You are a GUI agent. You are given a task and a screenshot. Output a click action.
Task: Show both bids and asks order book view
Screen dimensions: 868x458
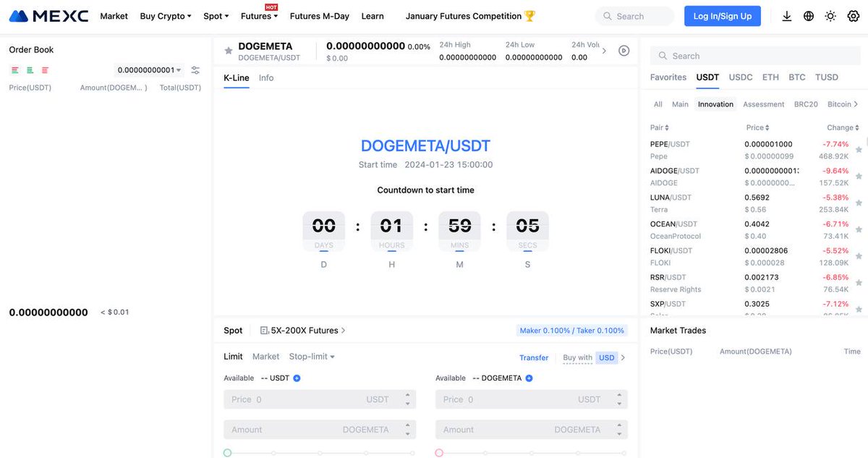tap(15, 70)
